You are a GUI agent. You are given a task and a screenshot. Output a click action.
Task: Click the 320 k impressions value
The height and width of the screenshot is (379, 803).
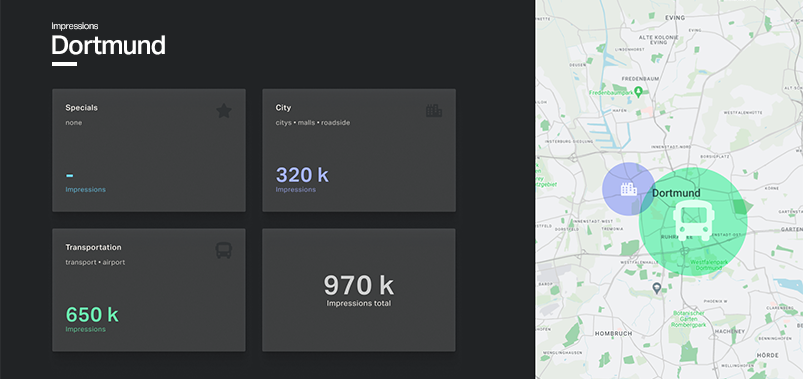pos(302,175)
